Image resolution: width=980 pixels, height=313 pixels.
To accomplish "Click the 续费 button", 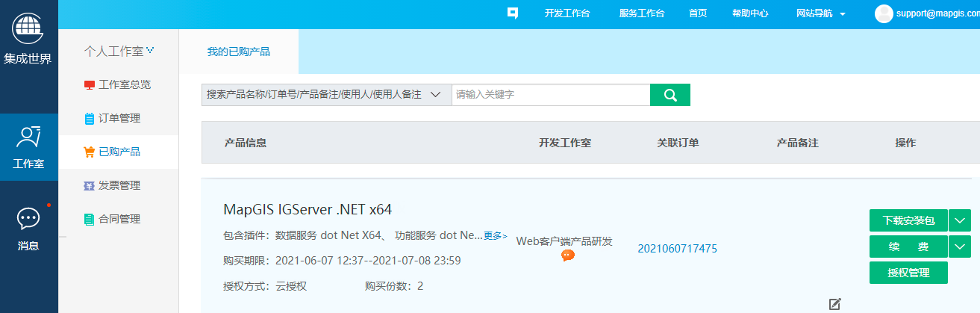I will point(908,247).
